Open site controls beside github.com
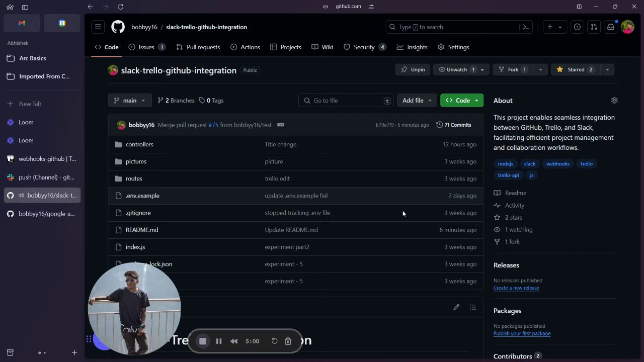This screenshot has height=362, width=644. (x=371, y=7)
